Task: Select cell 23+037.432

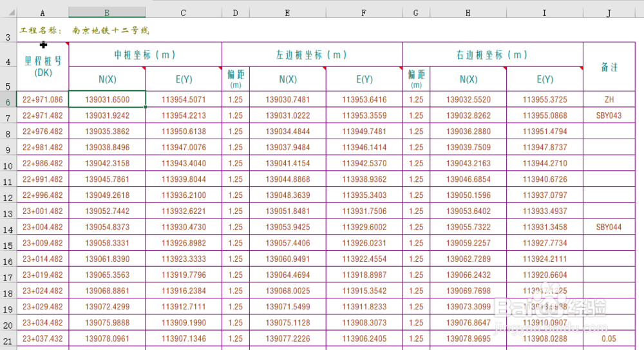Action: (43, 338)
